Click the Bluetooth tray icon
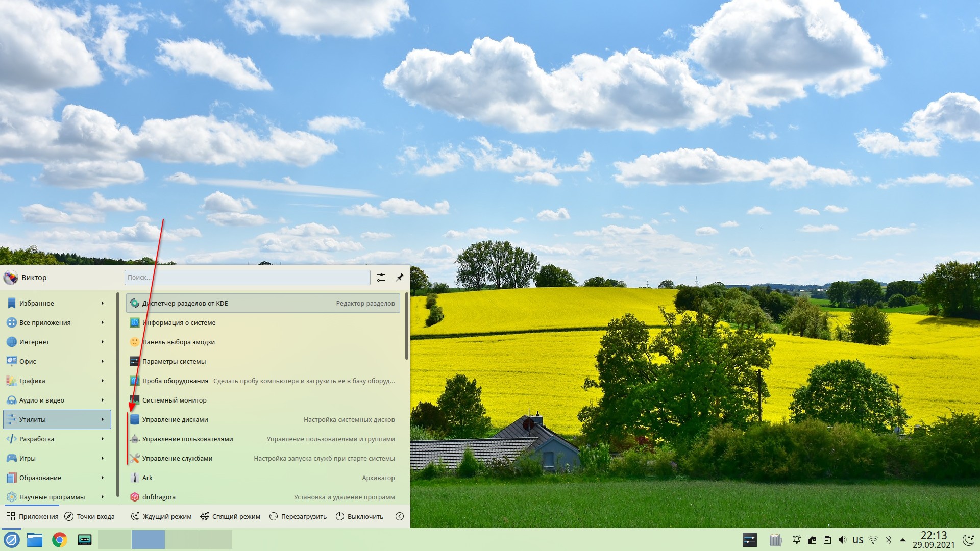The height and width of the screenshot is (551, 980). coord(889,540)
